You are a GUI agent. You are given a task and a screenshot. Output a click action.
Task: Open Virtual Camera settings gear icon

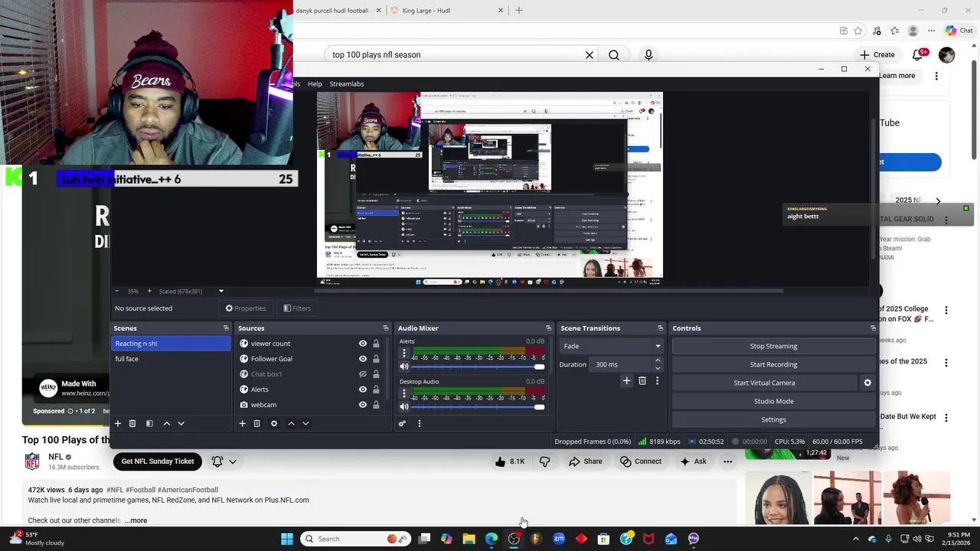coord(867,383)
